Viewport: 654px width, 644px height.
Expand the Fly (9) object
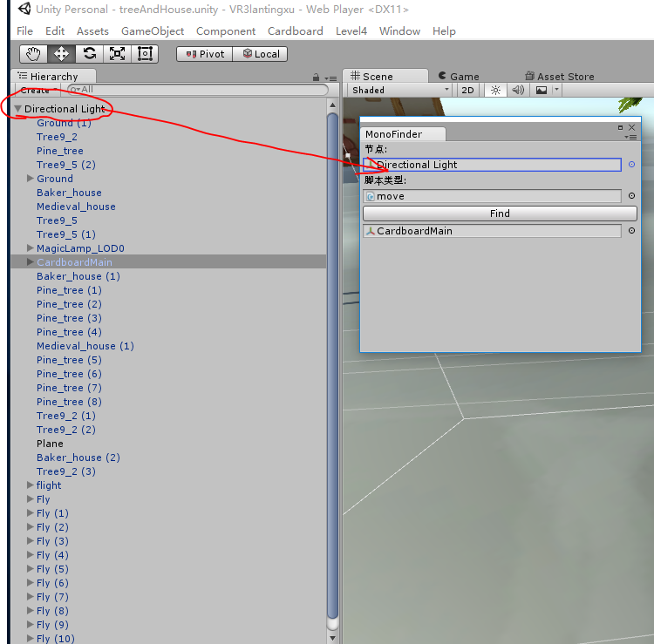click(x=30, y=625)
